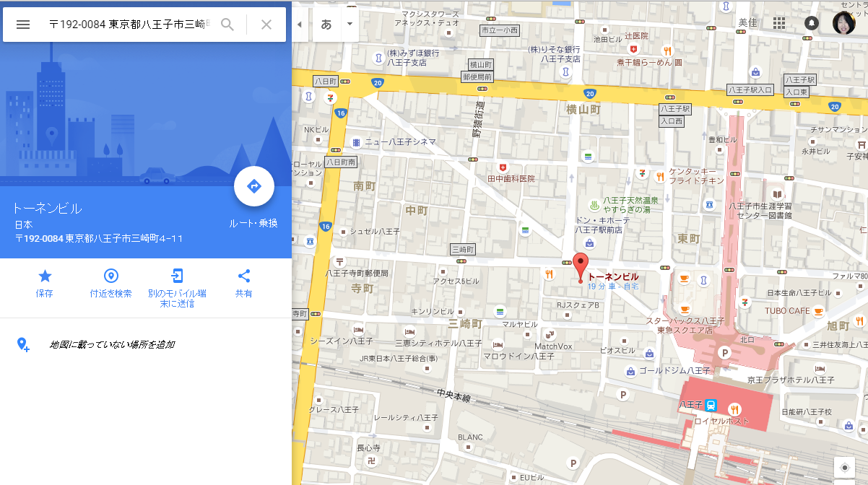Screen dimensions: 868x485
Task: Save place with the star icon
Action: pyautogui.click(x=45, y=276)
